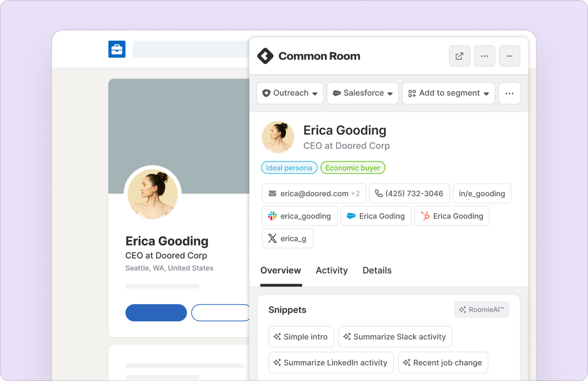Viewport: 588px width, 381px height.
Task: Select the Simple intro snippet
Action: click(301, 336)
